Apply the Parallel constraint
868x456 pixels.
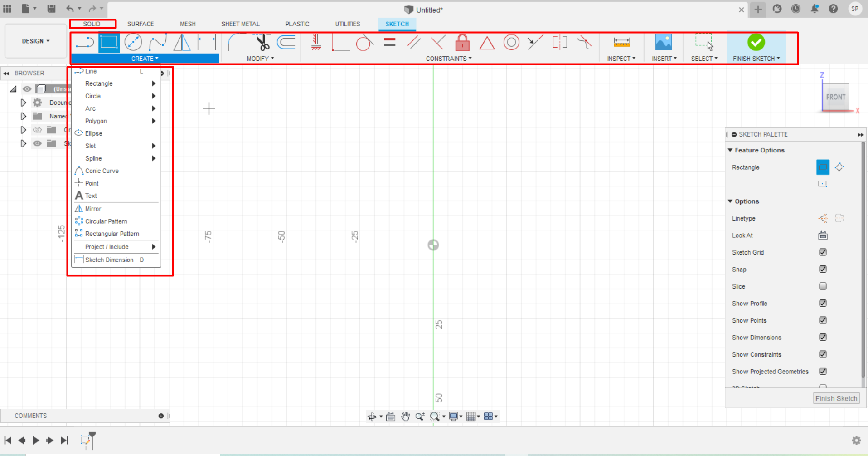click(413, 43)
